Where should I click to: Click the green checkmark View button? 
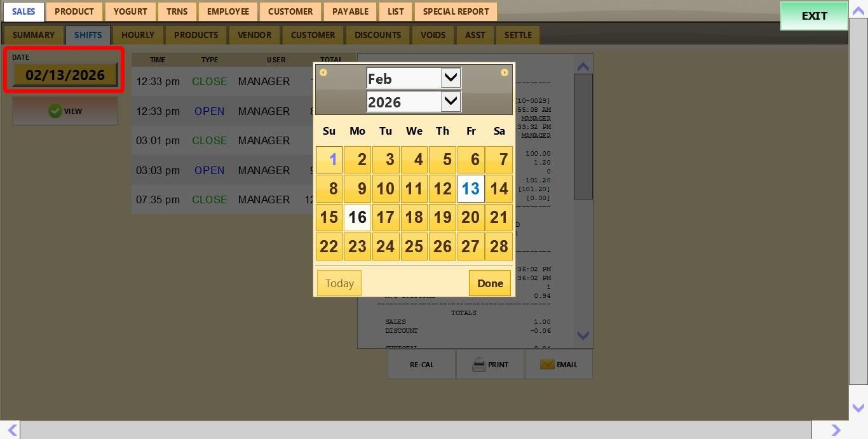[65, 111]
